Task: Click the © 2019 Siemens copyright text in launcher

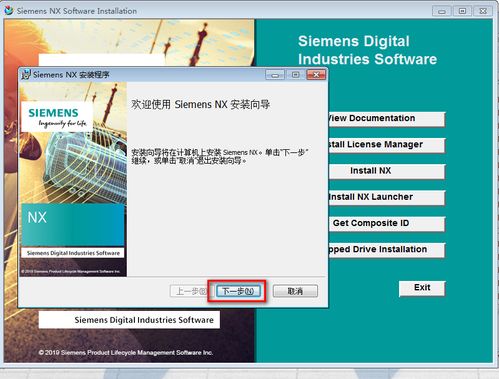Action: click(x=126, y=353)
